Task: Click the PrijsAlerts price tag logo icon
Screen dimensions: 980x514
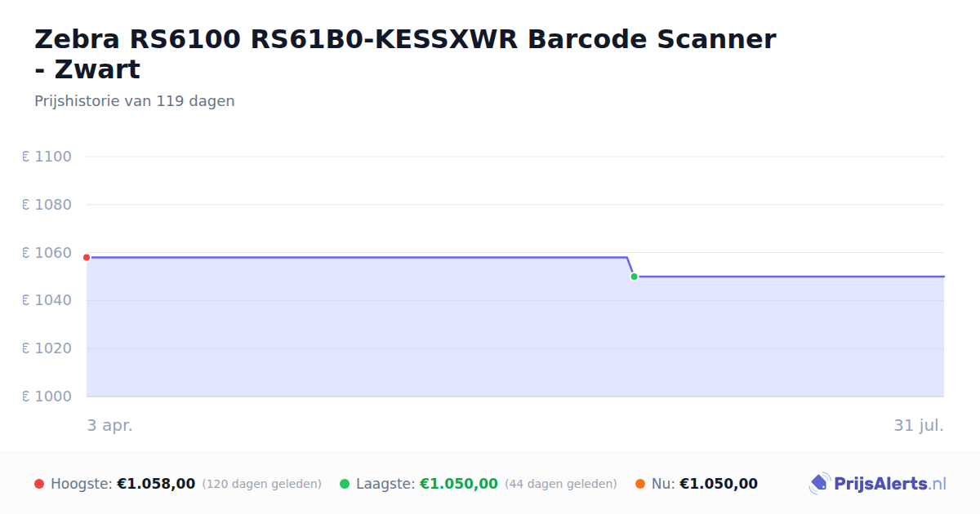Action: coord(819,484)
